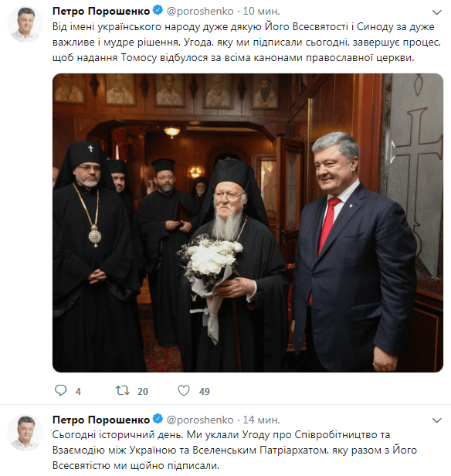The height and width of the screenshot is (476, 451).
Task: Click the reply icon under first tweet
Action: point(61,390)
